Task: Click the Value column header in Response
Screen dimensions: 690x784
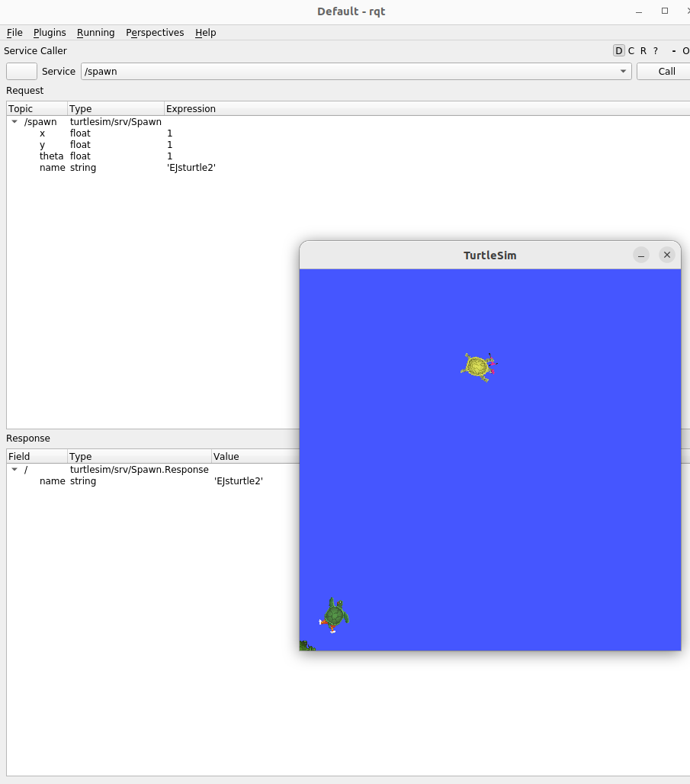Action: tap(255, 456)
